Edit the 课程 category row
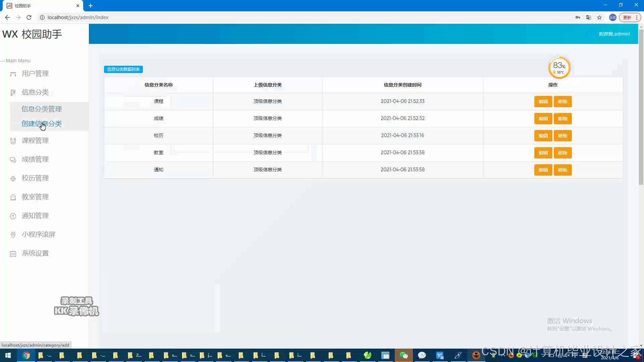This screenshot has width=644, height=362. (543, 102)
